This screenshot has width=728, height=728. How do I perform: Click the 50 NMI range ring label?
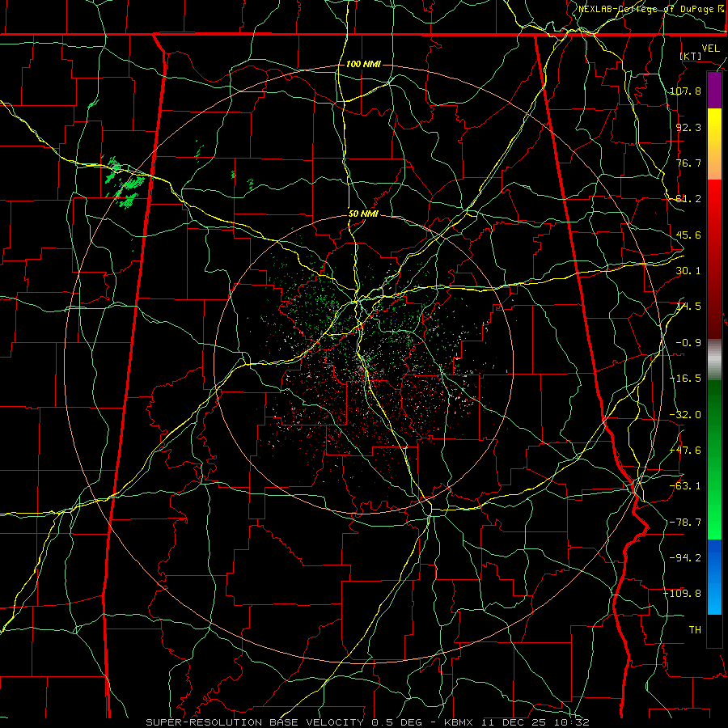tap(363, 214)
